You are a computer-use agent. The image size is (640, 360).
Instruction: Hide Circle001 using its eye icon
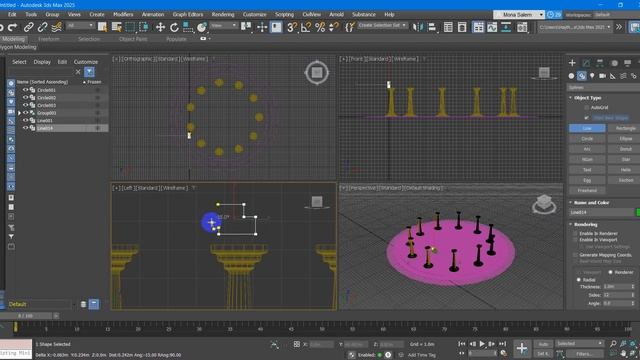click(x=25, y=90)
